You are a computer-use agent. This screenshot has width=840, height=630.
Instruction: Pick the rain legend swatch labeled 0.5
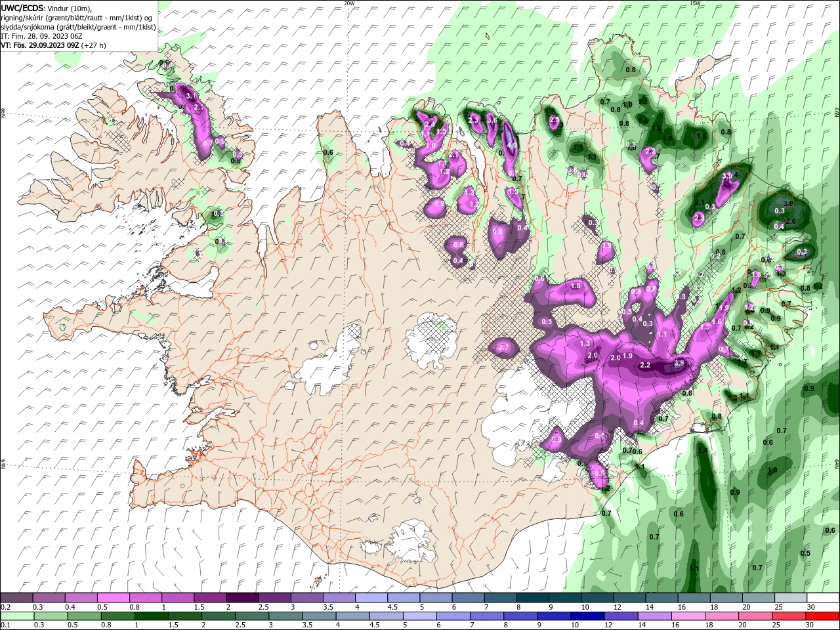[x=84, y=616]
